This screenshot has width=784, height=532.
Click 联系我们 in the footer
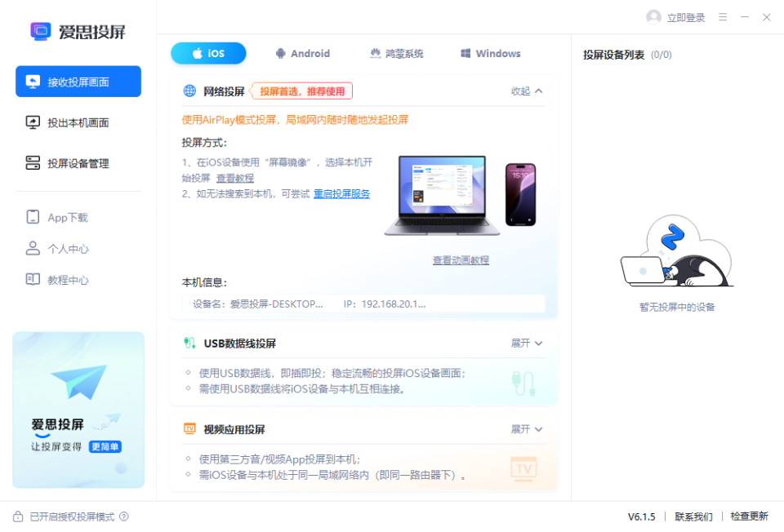693,516
